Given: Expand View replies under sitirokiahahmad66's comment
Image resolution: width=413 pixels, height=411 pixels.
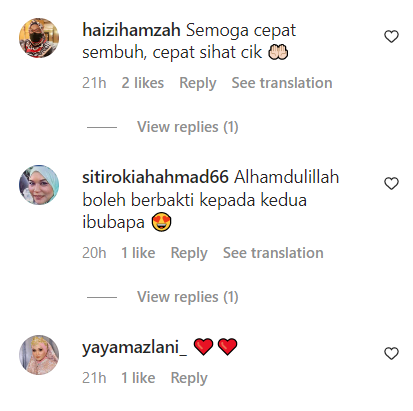Looking at the screenshot, I should 188,297.
